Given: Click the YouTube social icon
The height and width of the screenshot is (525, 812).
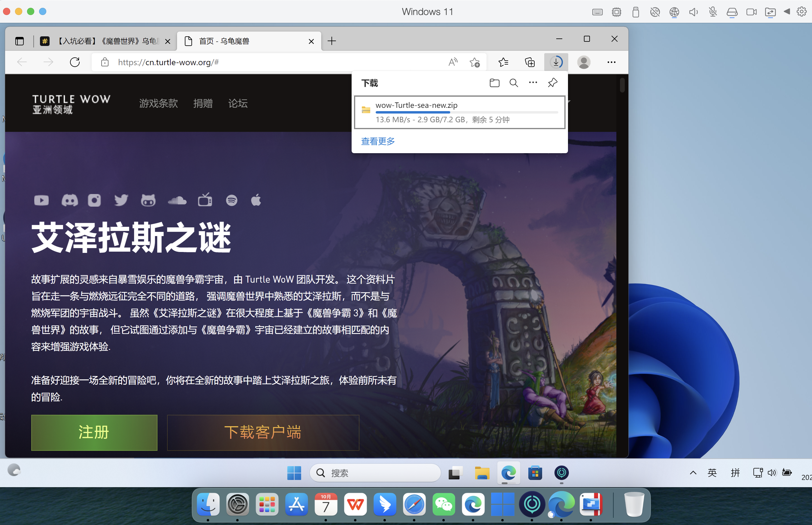Looking at the screenshot, I should [x=41, y=200].
